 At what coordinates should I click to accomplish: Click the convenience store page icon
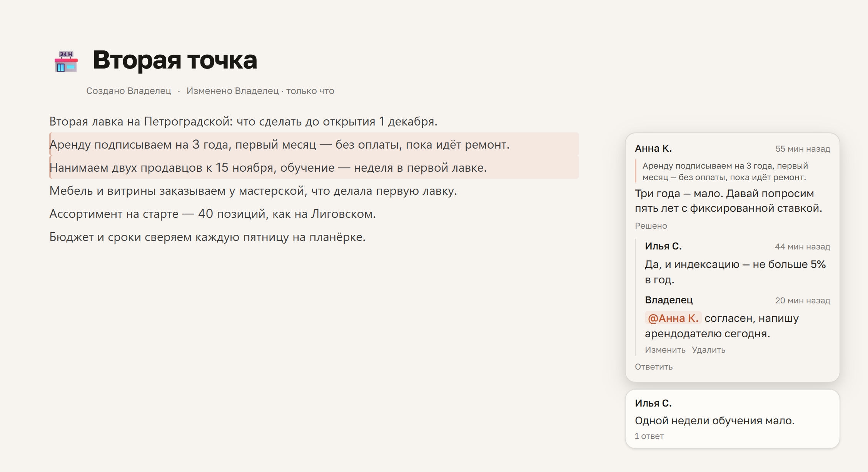click(66, 62)
